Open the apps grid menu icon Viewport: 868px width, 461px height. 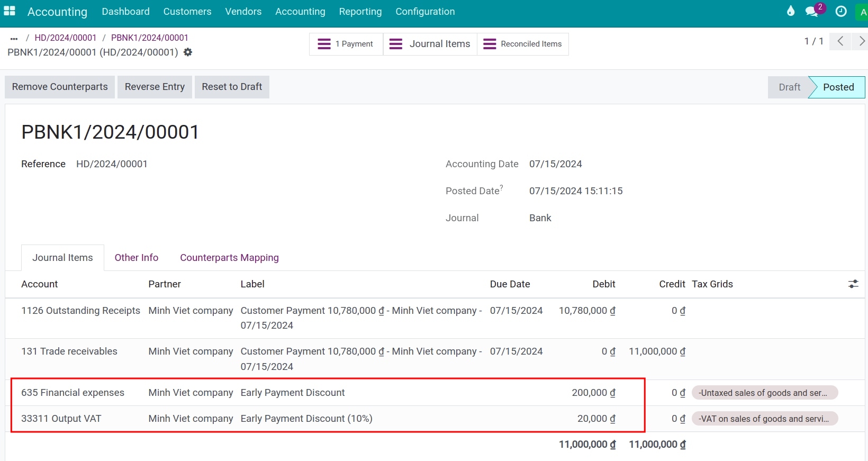pyautogui.click(x=10, y=11)
